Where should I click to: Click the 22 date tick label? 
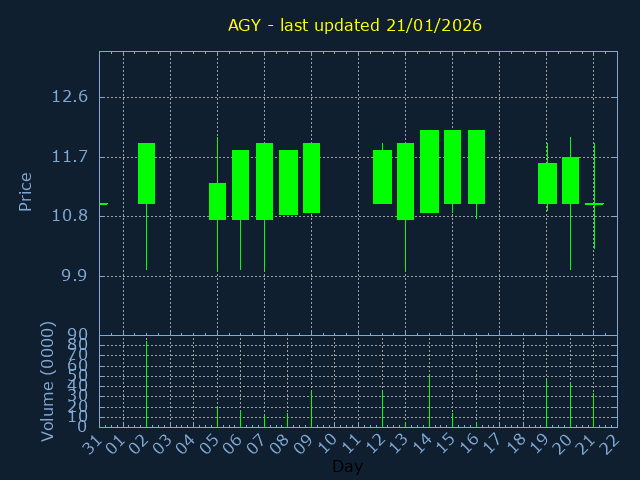(x=609, y=446)
